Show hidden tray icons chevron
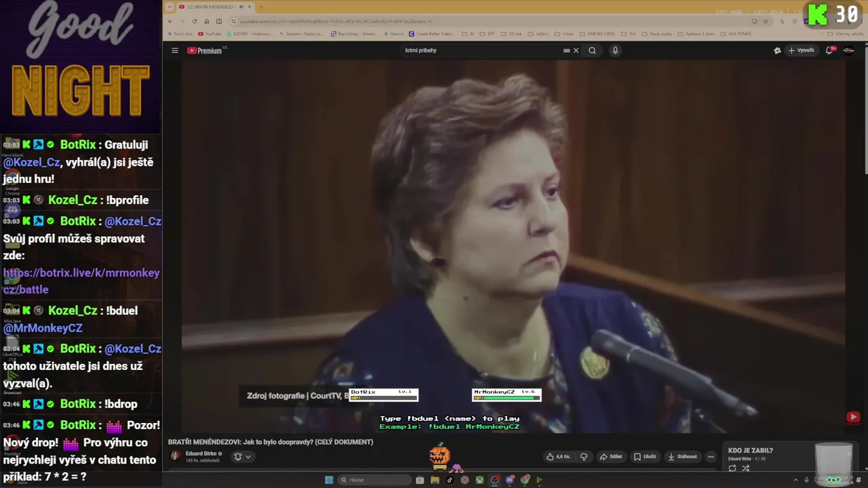This screenshot has height=488, width=868. [x=795, y=480]
